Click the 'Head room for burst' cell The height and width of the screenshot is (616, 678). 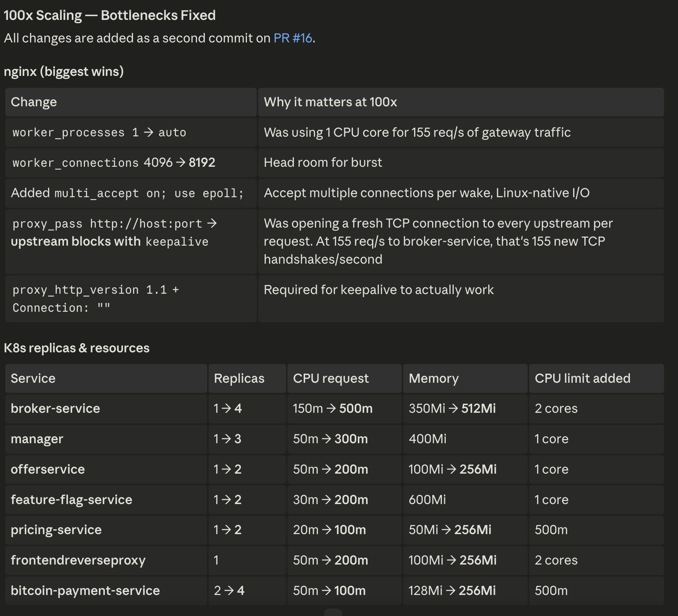461,163
